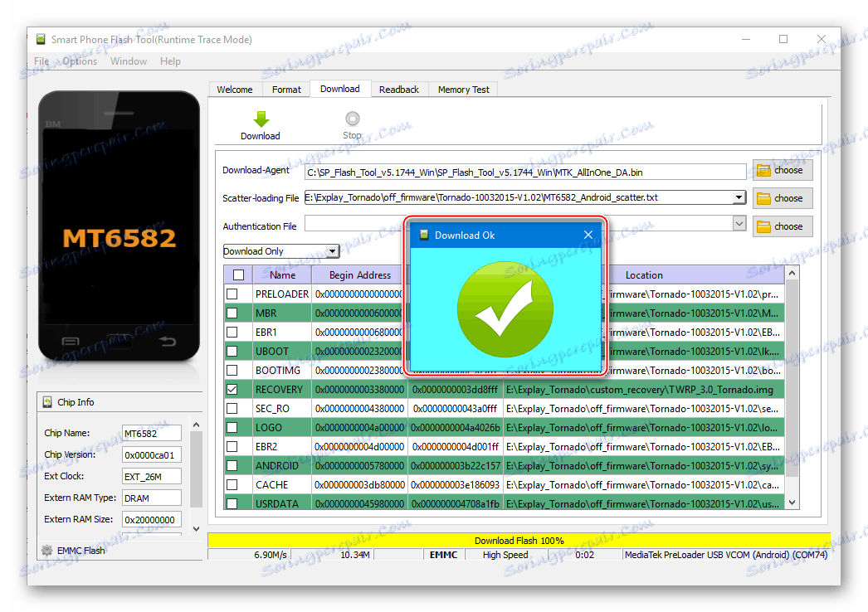Switch to the Readback tab
The image size is (868, 612).
[399, 90]
